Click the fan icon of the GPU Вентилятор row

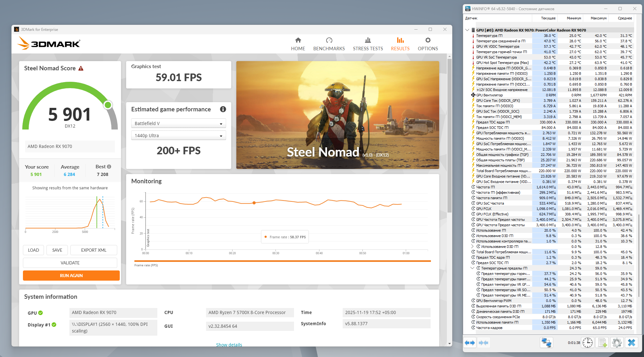click(473, 95)
